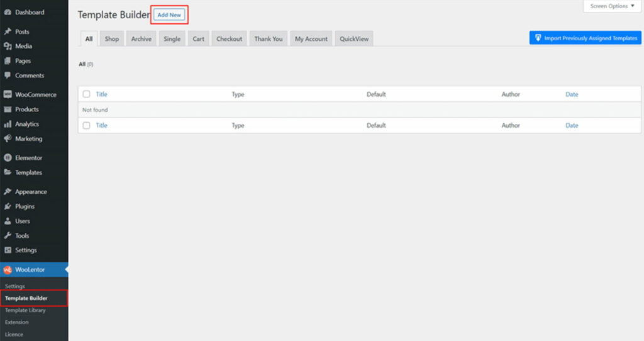Image resolution: width=644 pixels, height=341 pixels.
Task: Click the Products box icon
Action: pos(8,109)
